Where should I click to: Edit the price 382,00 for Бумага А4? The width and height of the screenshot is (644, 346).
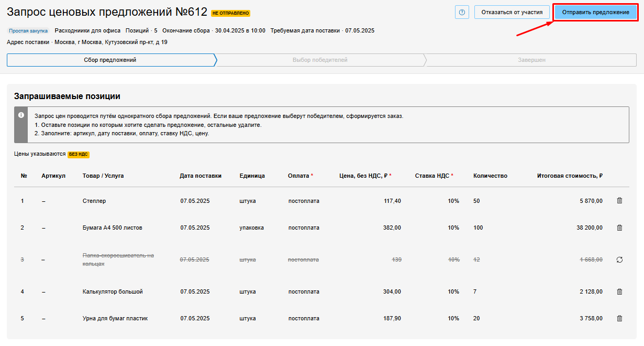[x=392, y=228]
